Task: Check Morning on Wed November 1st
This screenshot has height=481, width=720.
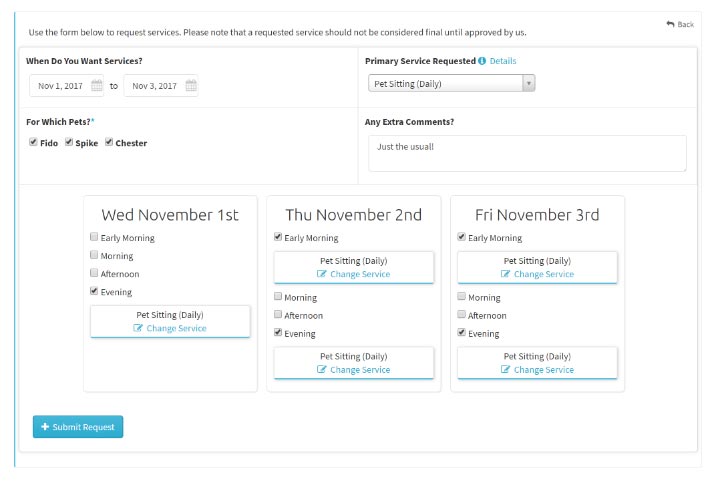Action: tap(94, 255)
